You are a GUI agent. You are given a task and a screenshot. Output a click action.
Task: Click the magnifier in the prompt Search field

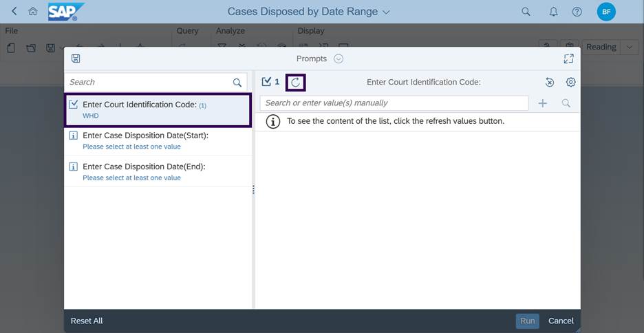[x=237, y=83]
